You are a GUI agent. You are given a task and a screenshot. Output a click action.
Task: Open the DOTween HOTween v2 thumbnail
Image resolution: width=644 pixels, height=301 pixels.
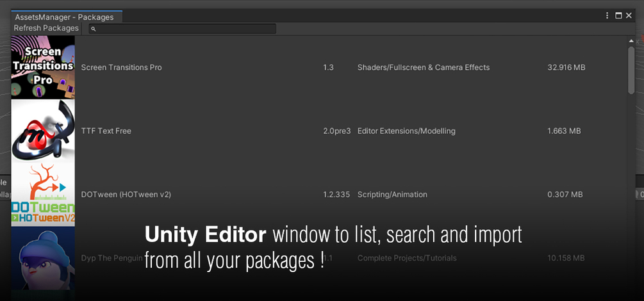coord(43,195)
